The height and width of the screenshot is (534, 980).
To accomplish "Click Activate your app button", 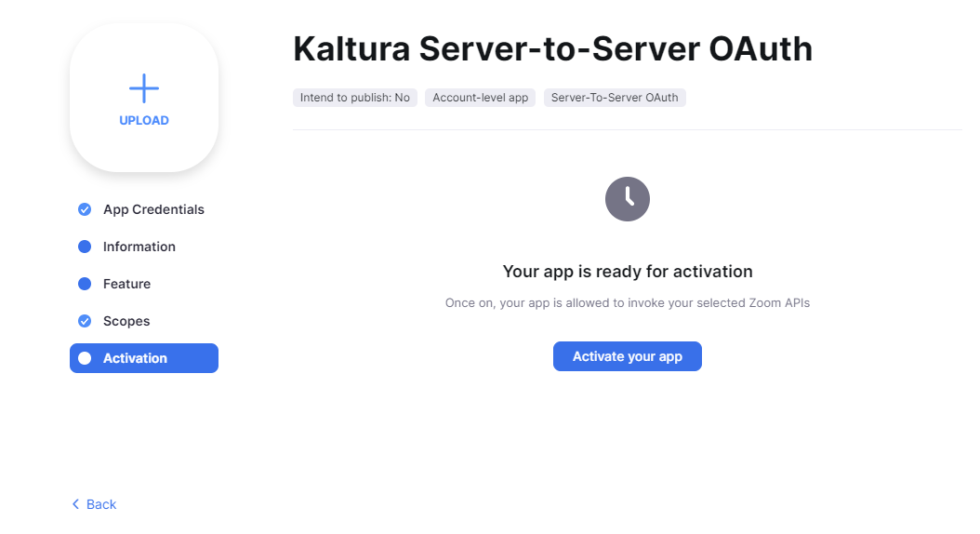I will tap(628, 356).
